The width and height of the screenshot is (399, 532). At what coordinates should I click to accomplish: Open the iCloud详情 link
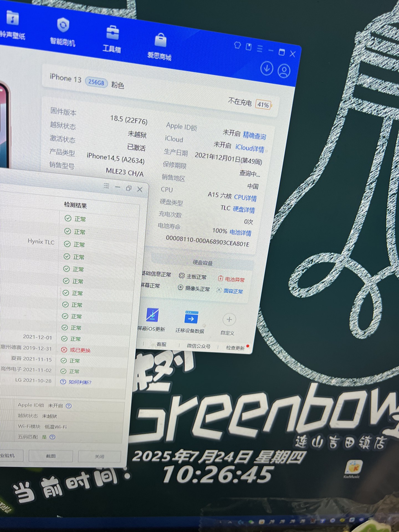(x=250, y=148)
